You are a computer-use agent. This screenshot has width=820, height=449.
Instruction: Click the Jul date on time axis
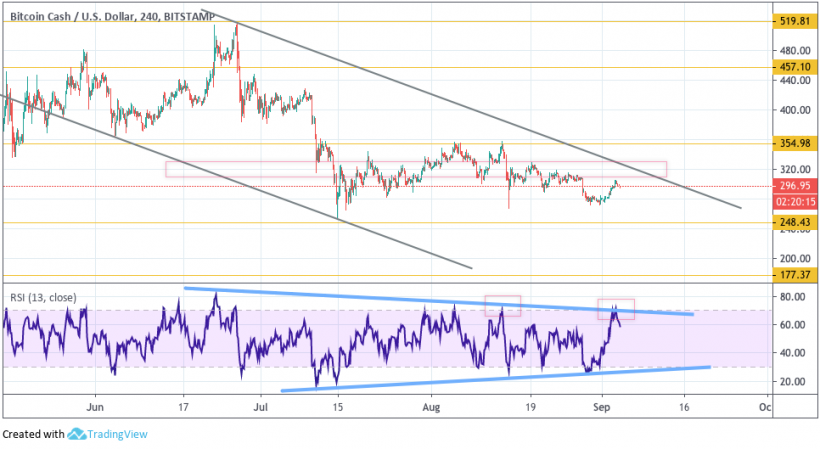click(262, 408)
